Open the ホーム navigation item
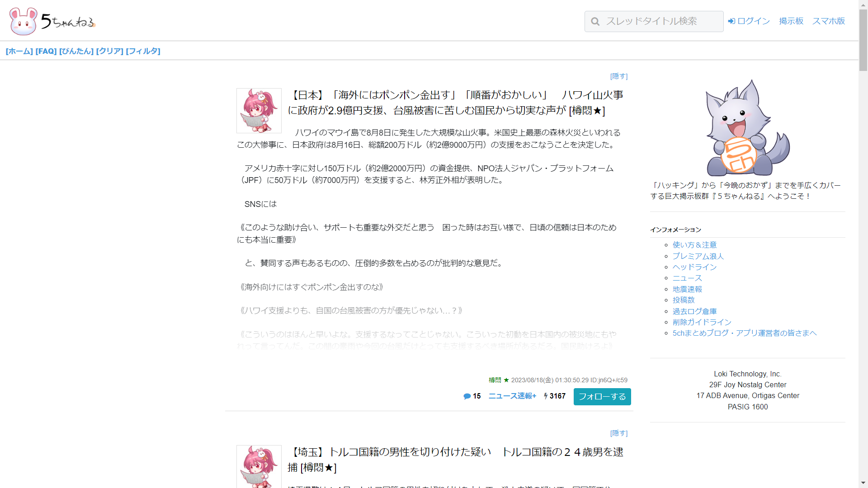Viewport: 868px width, 488px height. (x=19, y=51)
